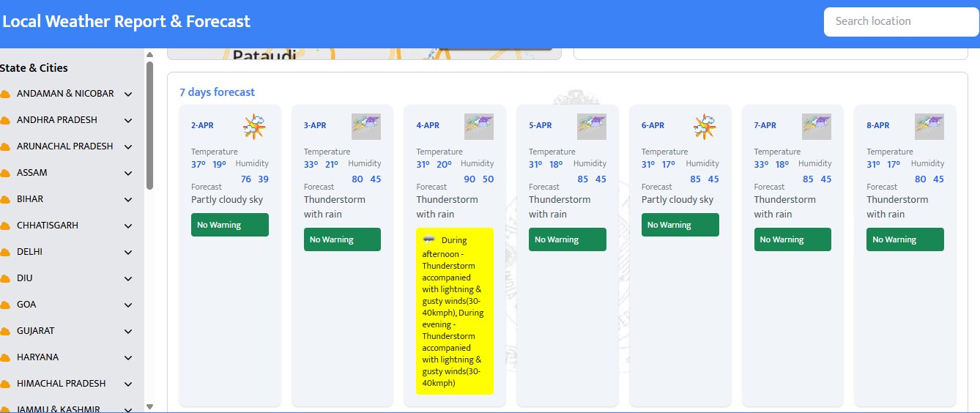Click the cloud icon beside GOA
This screenshot has height=413, width=980.
[5, 305]
